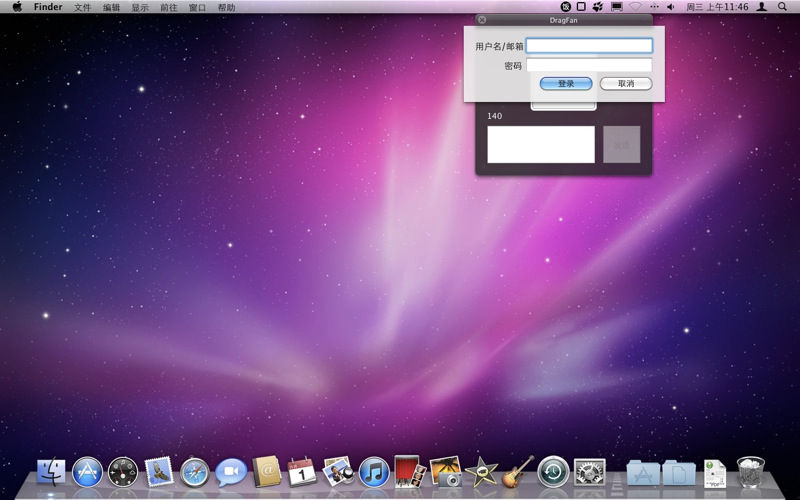
Task: Open the Applications folder stack in the Dock
Action: click(x=643, y=472)
